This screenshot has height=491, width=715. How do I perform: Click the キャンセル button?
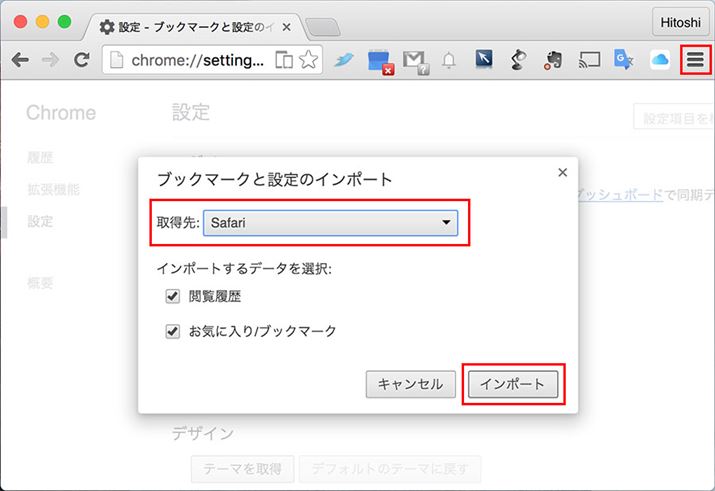(x=410, y=384)
